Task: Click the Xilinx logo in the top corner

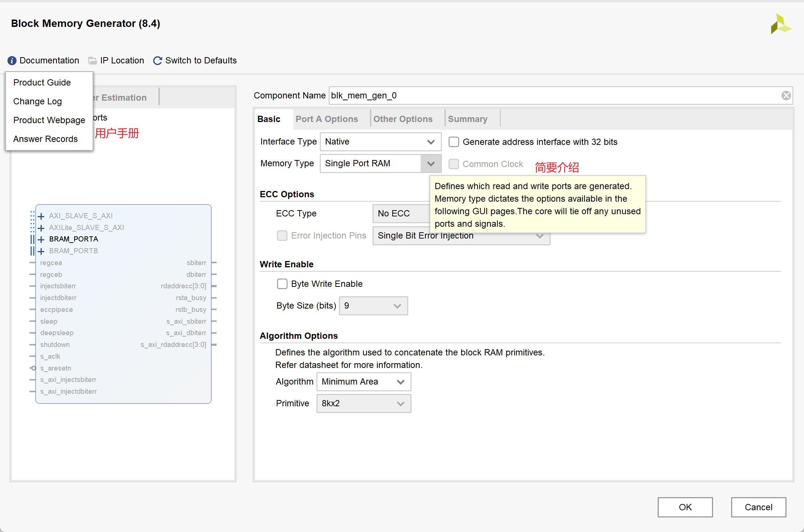Action: [x=780, y=24]
